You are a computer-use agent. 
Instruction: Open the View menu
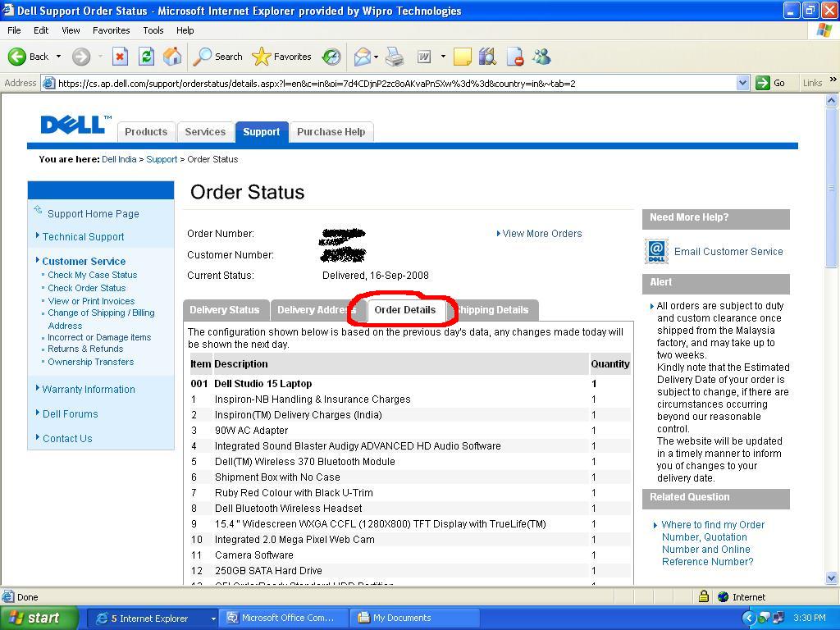71,30
